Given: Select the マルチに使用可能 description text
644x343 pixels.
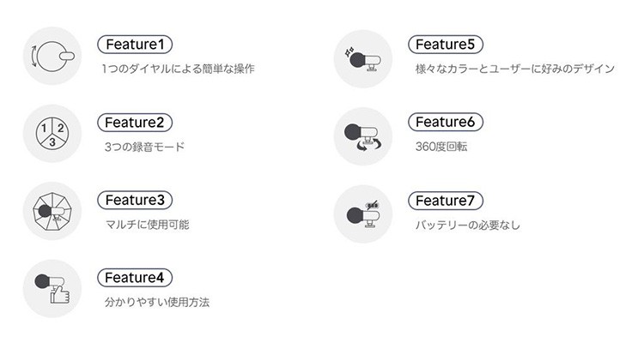Looking at the screenshot, I should (147, 225).
